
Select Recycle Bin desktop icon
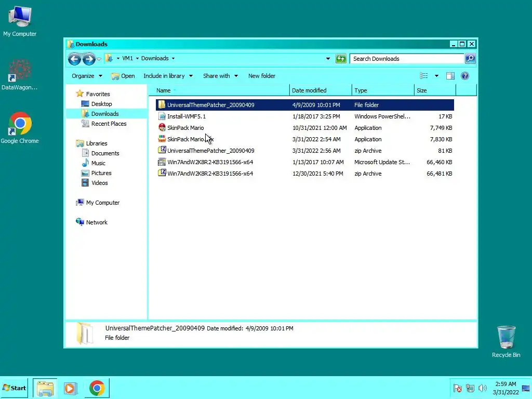click(x=506, y=341)
